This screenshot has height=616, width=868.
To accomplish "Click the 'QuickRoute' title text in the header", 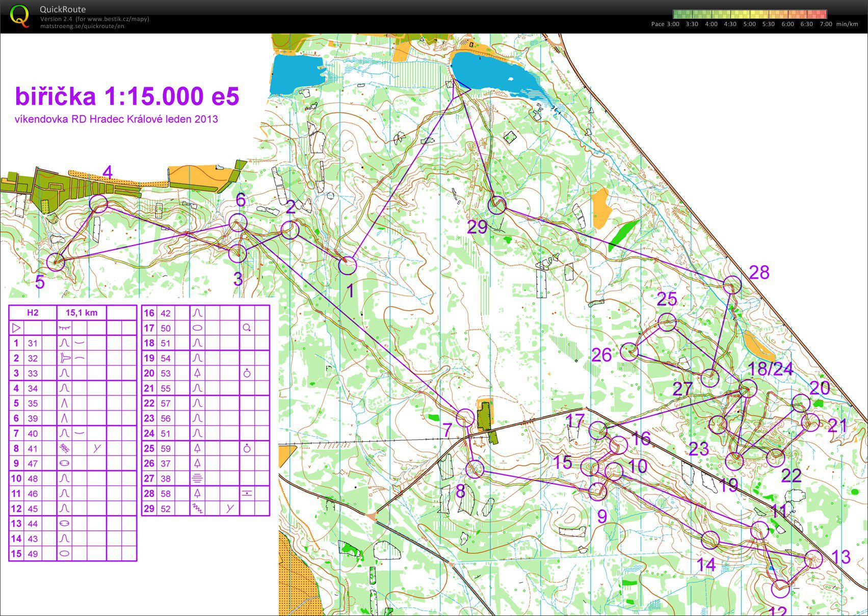I will 63,9.
